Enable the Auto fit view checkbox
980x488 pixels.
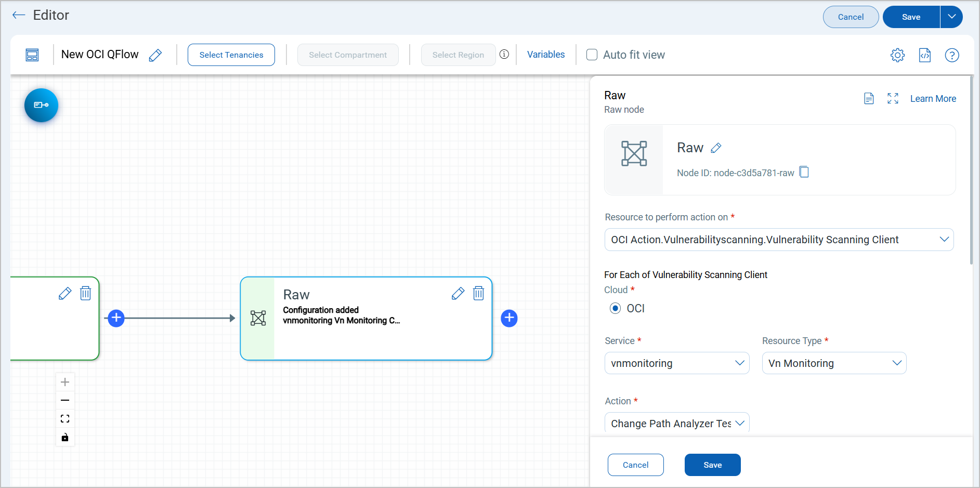click(592, 55)
